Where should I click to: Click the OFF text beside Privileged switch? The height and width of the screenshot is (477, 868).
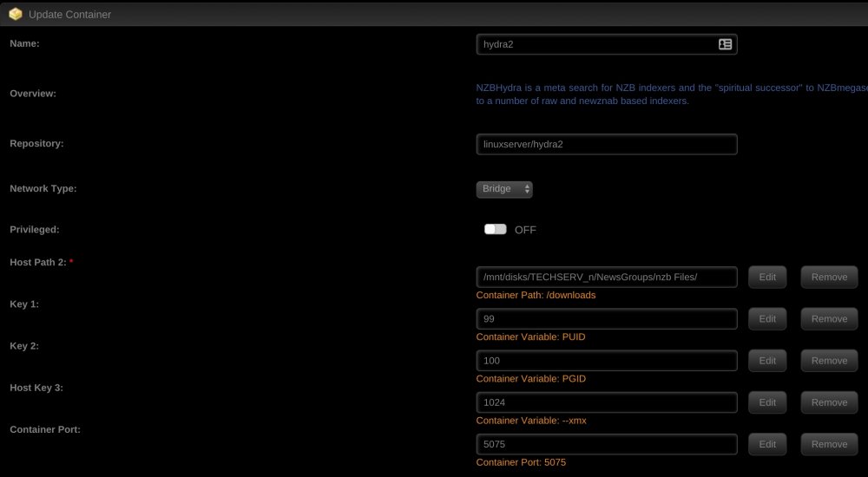pos(525,230)
